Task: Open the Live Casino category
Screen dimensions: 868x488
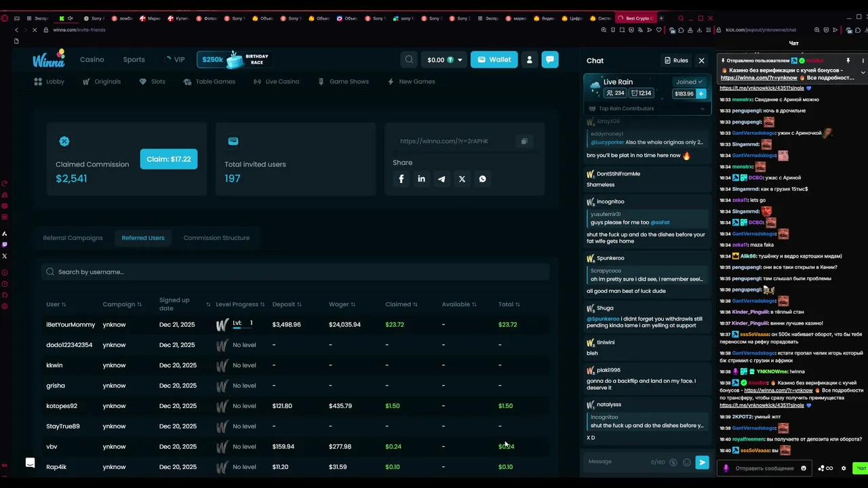Action: pyautogui.click(x=277, y=81)
